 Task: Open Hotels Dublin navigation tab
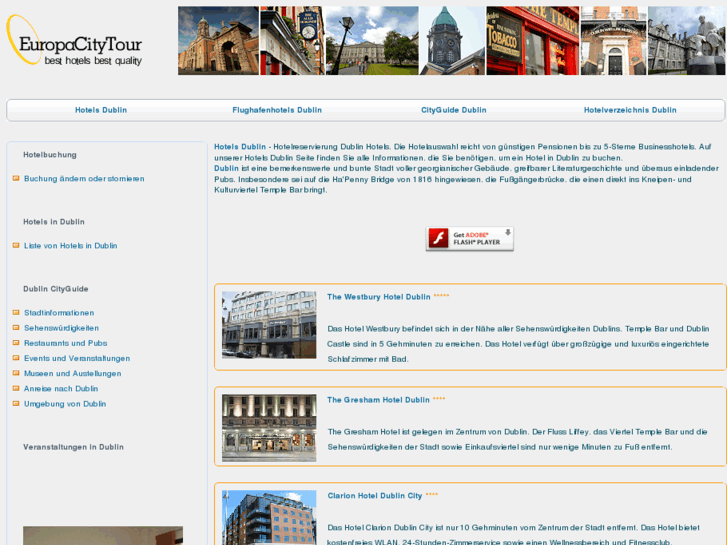click(x=101, y=110)
